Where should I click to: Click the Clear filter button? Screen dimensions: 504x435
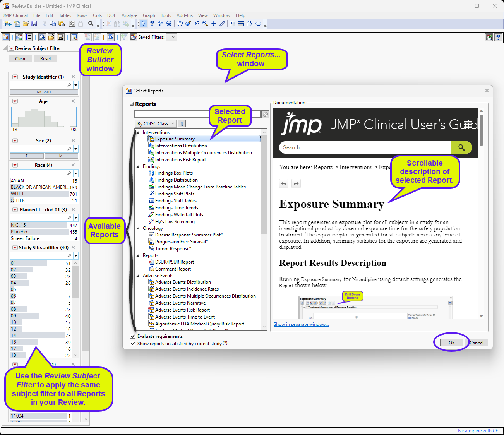pyautogui.click(x=21, y=59)
